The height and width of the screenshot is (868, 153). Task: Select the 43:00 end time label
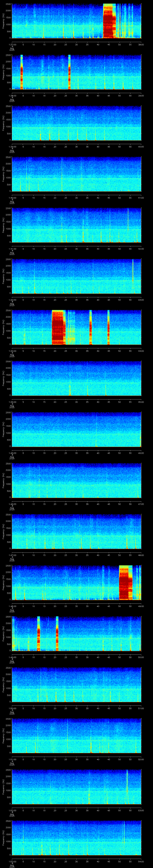click(x=141, y=300)
